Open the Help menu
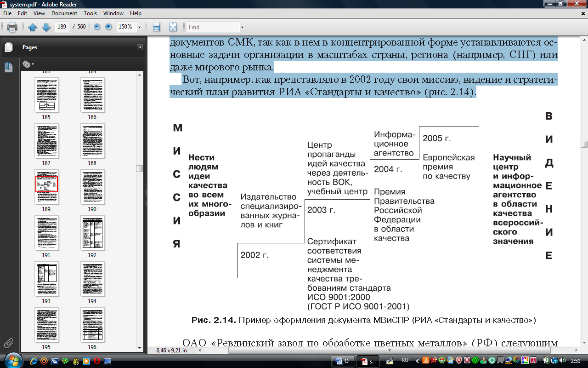This screenshot has height=368, width=588. 136,13
